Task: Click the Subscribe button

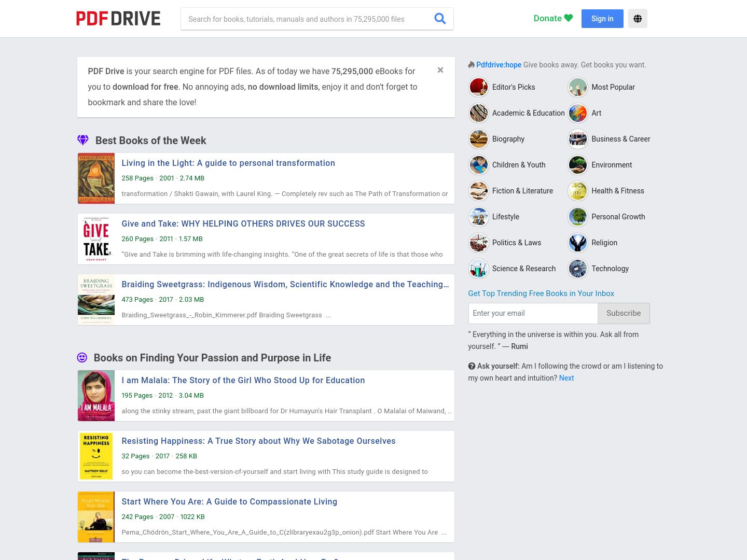Action: click(x=624, y=313)
